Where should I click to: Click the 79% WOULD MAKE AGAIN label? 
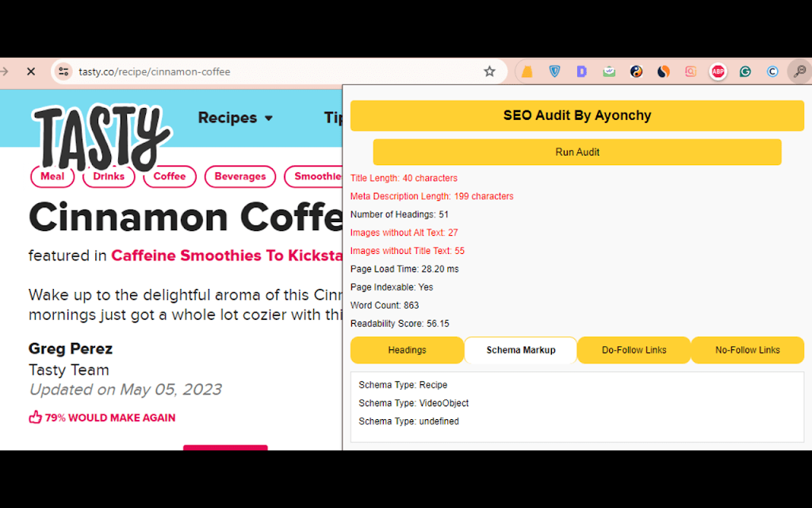pos(109,418)
